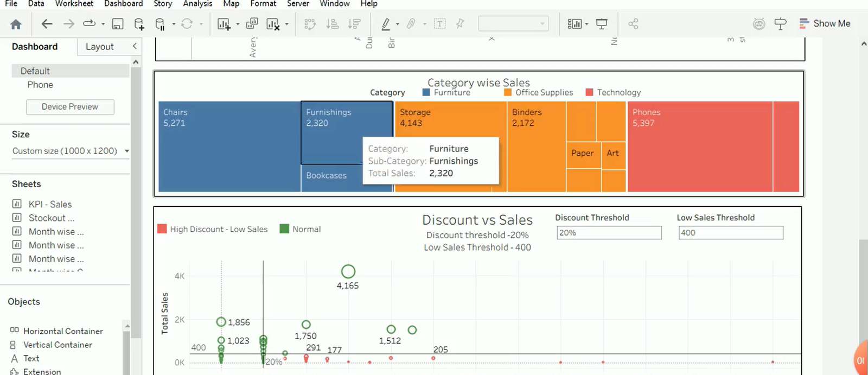Switch to the Layout tab

pyautogui.click(x=99, y=47)
